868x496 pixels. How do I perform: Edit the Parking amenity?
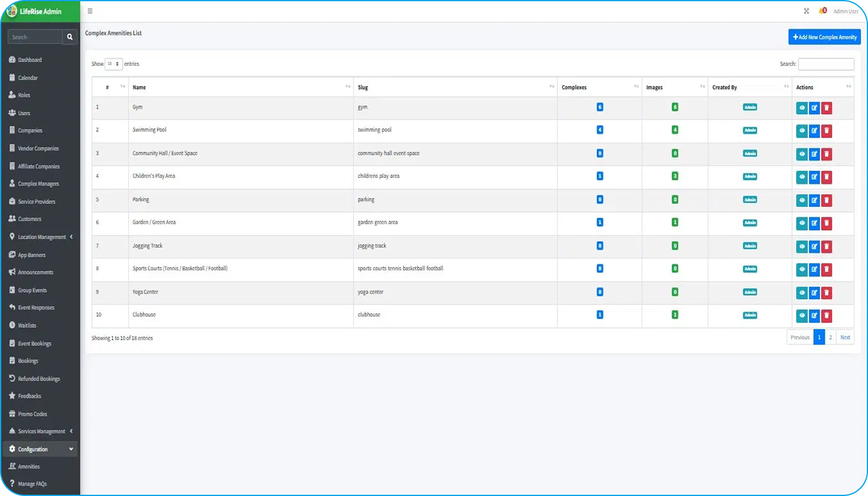tap(814, 200)
